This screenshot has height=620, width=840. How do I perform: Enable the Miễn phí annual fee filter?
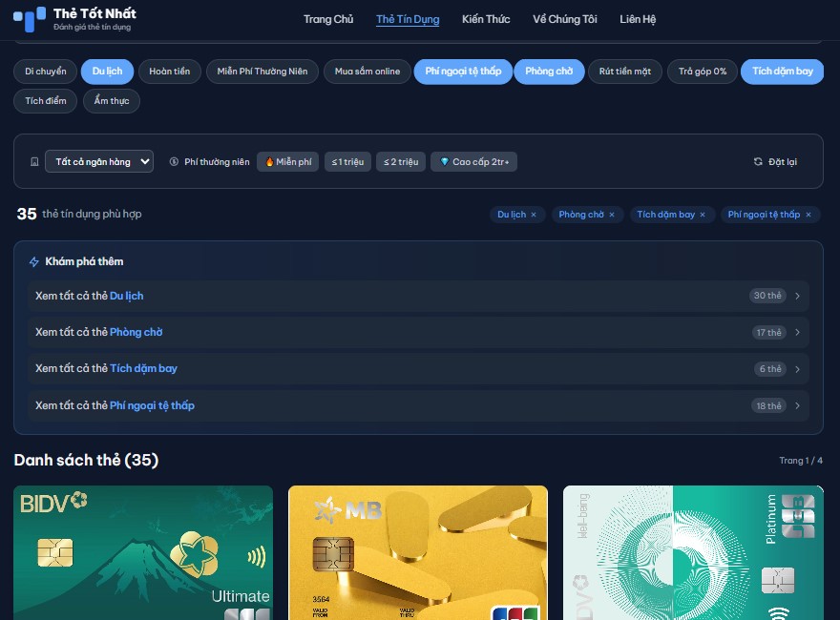(x=288, y=162)
